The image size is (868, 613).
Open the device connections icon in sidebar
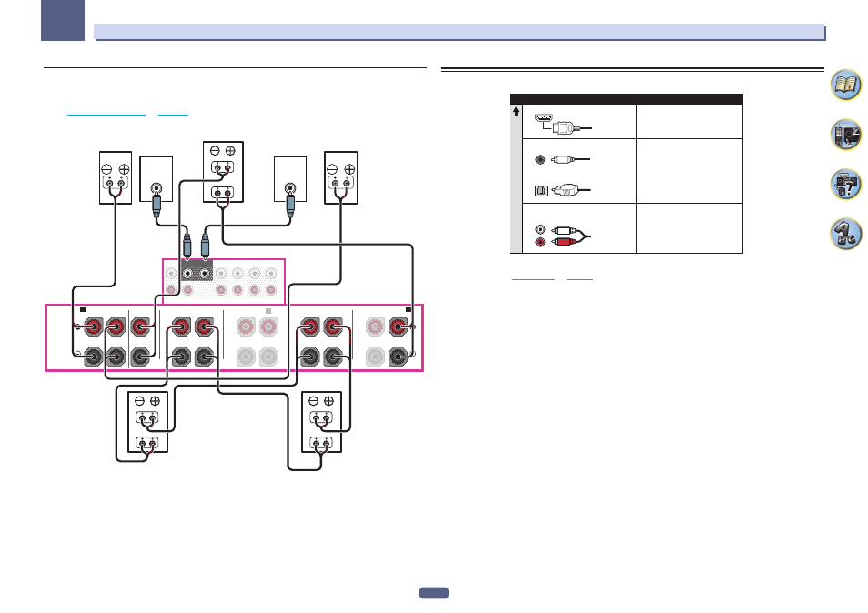point(845,135)
